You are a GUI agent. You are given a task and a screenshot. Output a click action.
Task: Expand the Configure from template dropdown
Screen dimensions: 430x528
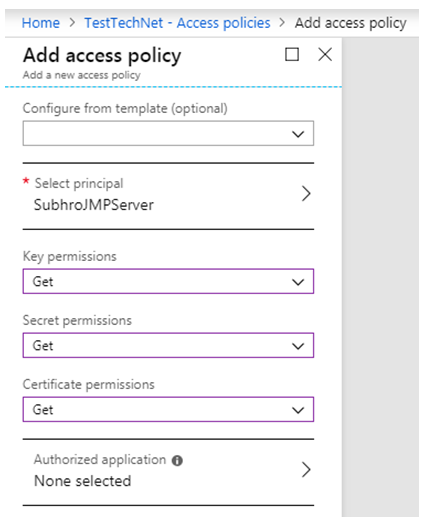tap(168, 133)
